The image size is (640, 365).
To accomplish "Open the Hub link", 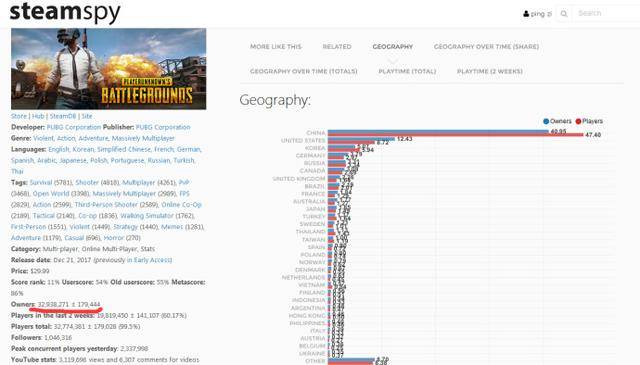I will tap(38, 116).
